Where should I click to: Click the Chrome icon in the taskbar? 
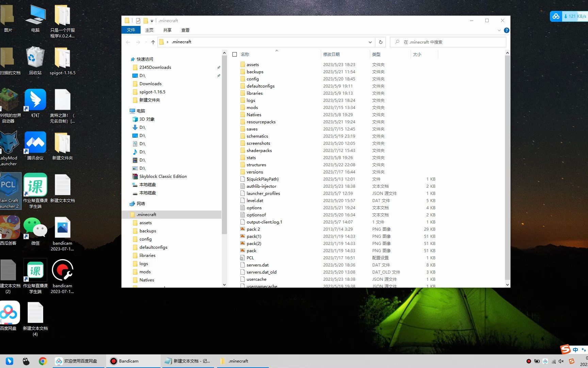tap(43, 361)
